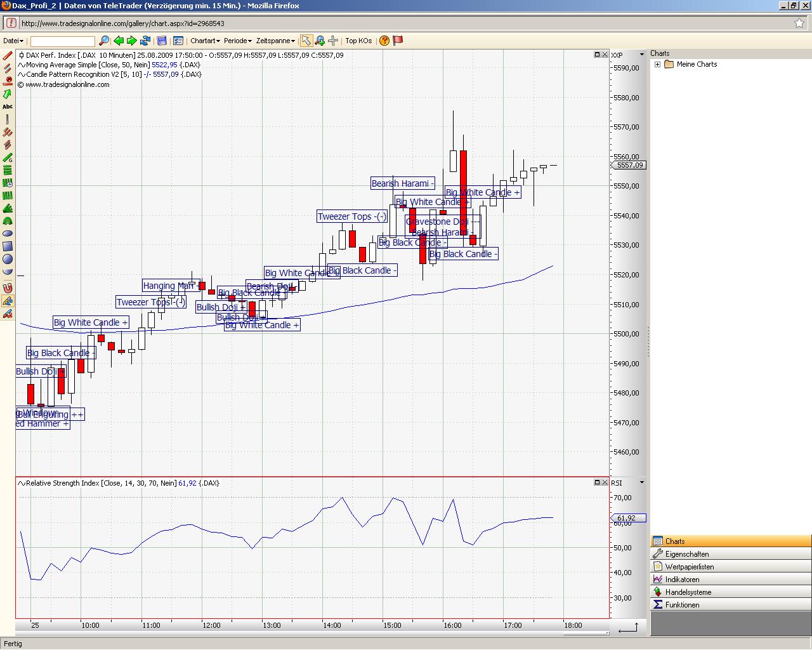
Task: Click the blue refresh arrows icon
Action: click(x=145, y=41)
